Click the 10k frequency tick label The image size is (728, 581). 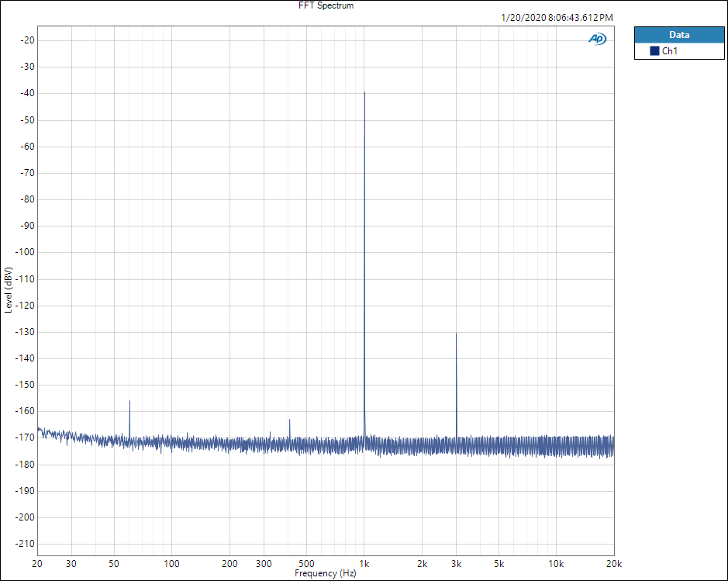(x=556, y=564)
